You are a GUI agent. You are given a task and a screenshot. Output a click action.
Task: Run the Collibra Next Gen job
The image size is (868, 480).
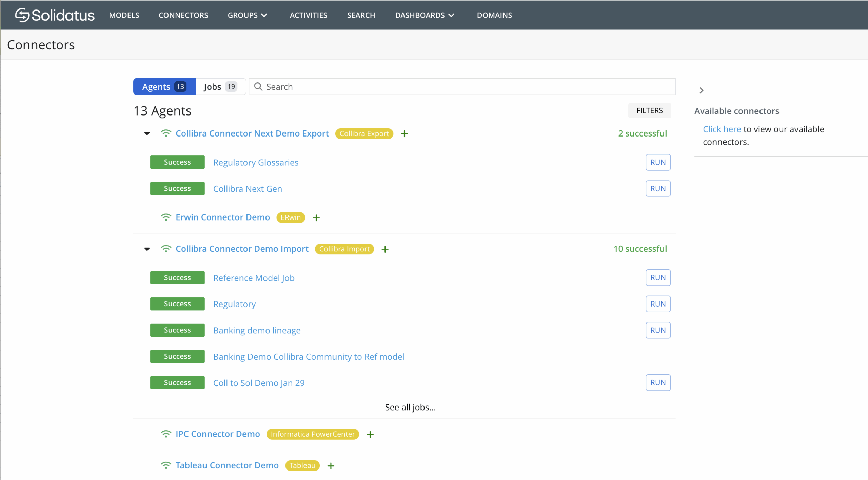click(x=658, y=189)
